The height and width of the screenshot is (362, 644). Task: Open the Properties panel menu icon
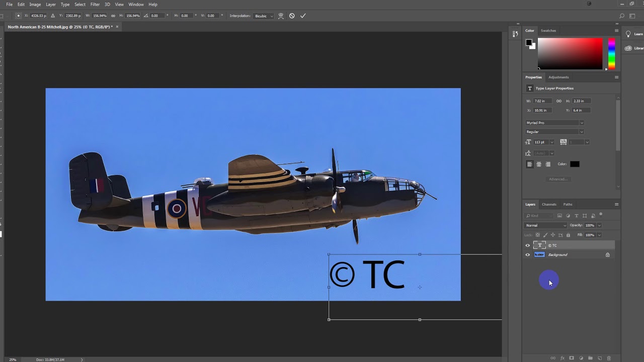click(x=616, y=77)
